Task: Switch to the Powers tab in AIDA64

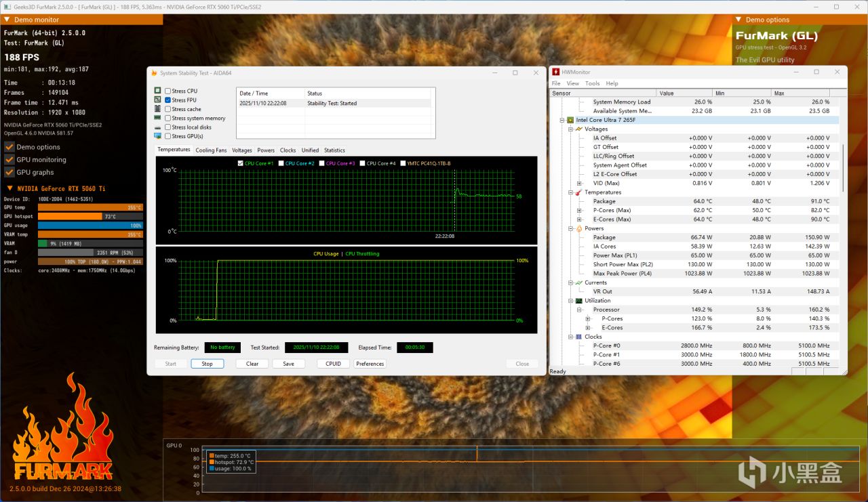Action: coord(266,150)
